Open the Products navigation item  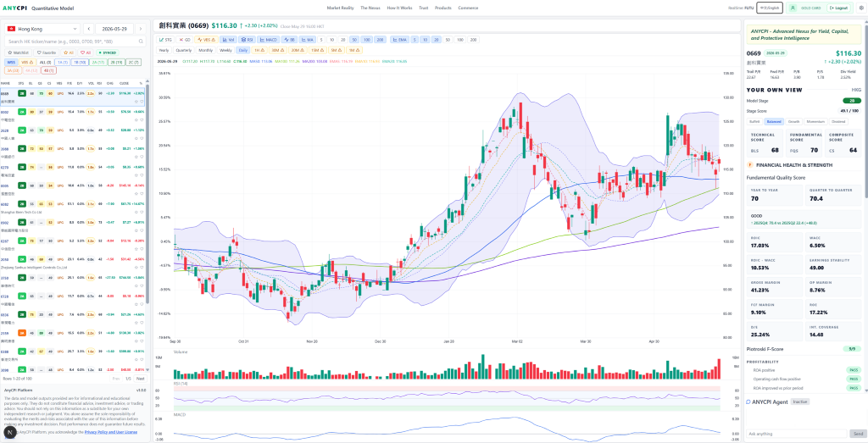[442, 8]
